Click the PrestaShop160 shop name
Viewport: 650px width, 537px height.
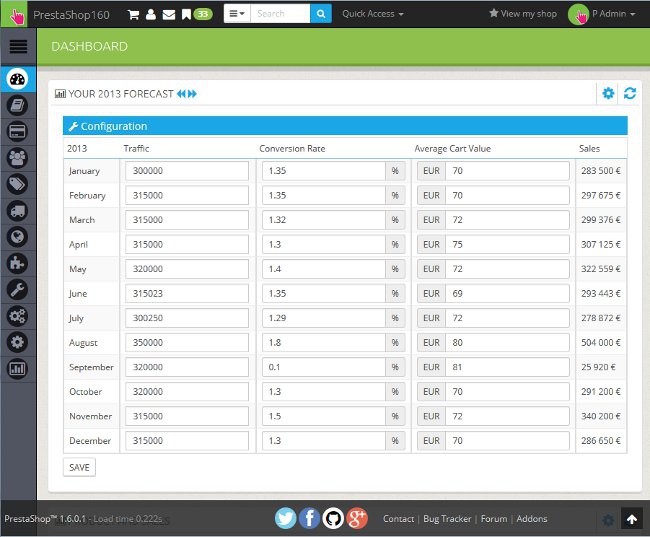click(71, 15)
